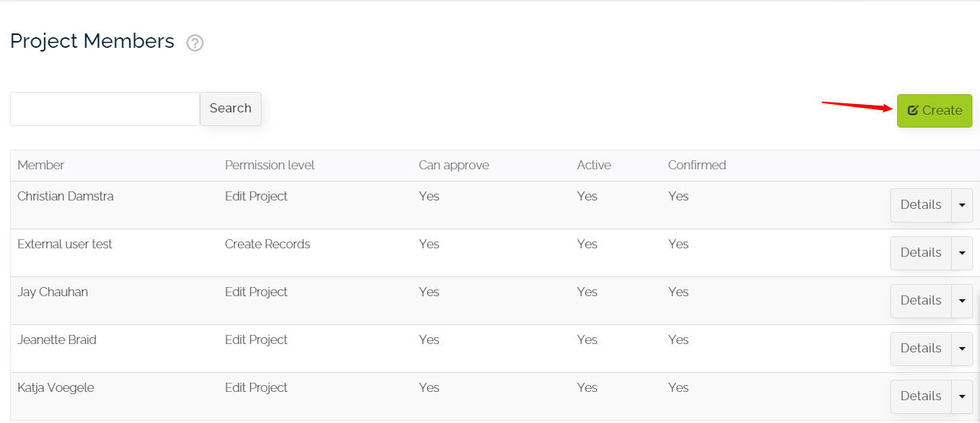Viewport: 980px width, 423px height.
Task: Click the green Create button
Action: click(x=934, y=111)
